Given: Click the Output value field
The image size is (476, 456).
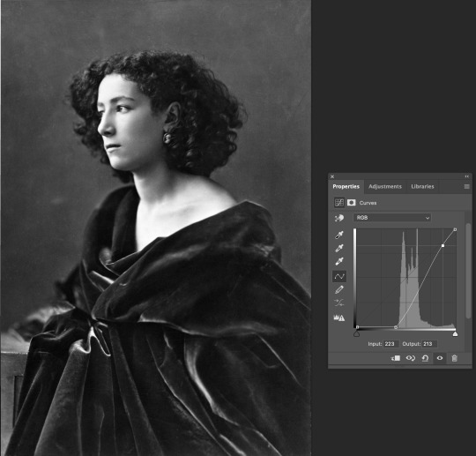Looking at the screenshot, I should click(x=429, y=344).
